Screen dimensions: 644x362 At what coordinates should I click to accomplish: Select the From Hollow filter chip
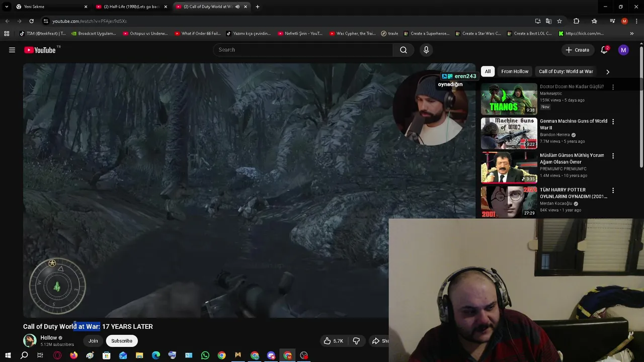[x=515, y=71]
